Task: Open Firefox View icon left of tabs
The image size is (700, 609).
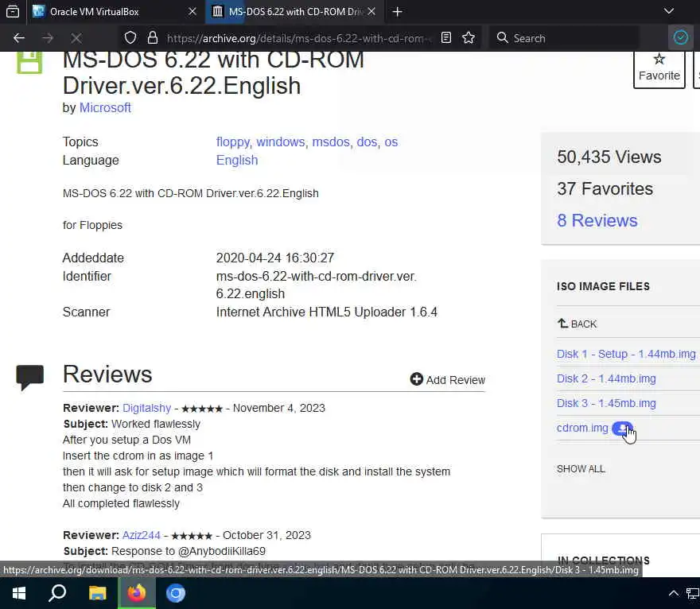Action: tap(13, 12)
